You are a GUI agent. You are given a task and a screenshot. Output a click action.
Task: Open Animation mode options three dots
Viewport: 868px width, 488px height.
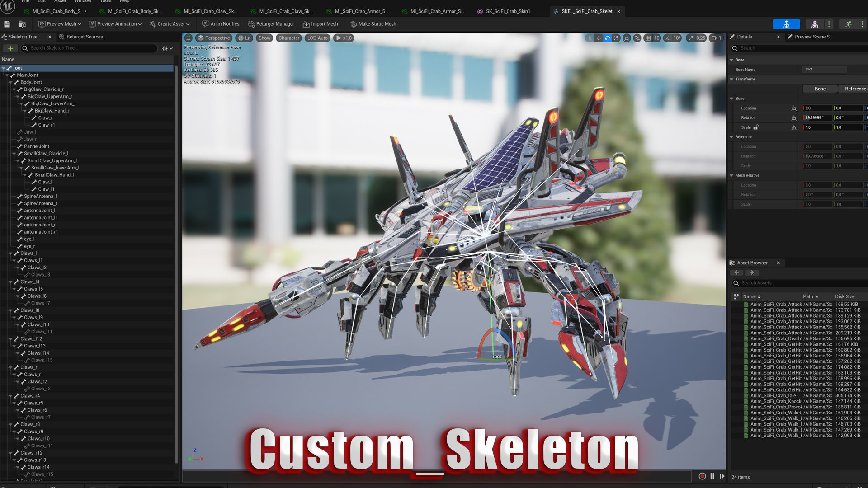pyautogui.click(x=862, y=24)
